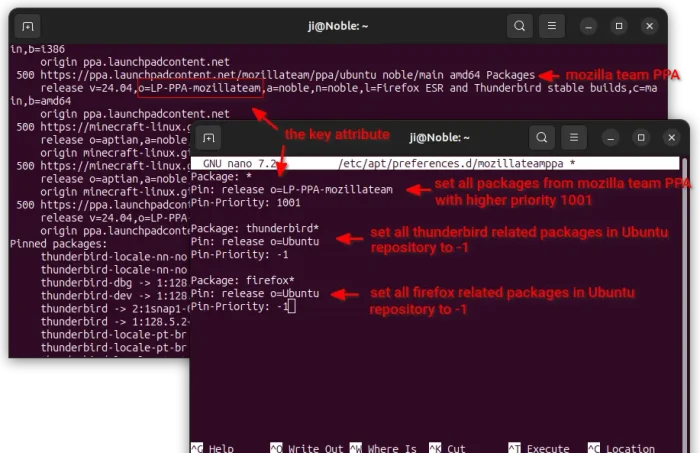
Task: Click ^C Location shortcut in nano
Action: (621, 448)
